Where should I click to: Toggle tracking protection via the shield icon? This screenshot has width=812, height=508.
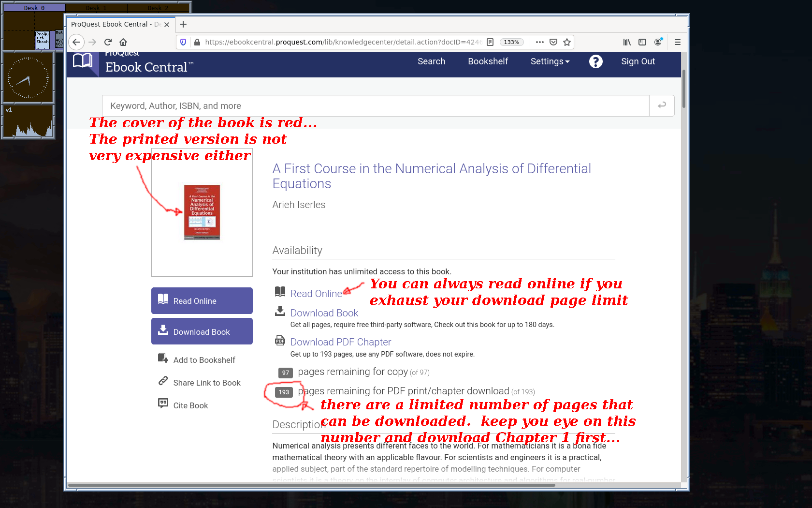[183, 42]
